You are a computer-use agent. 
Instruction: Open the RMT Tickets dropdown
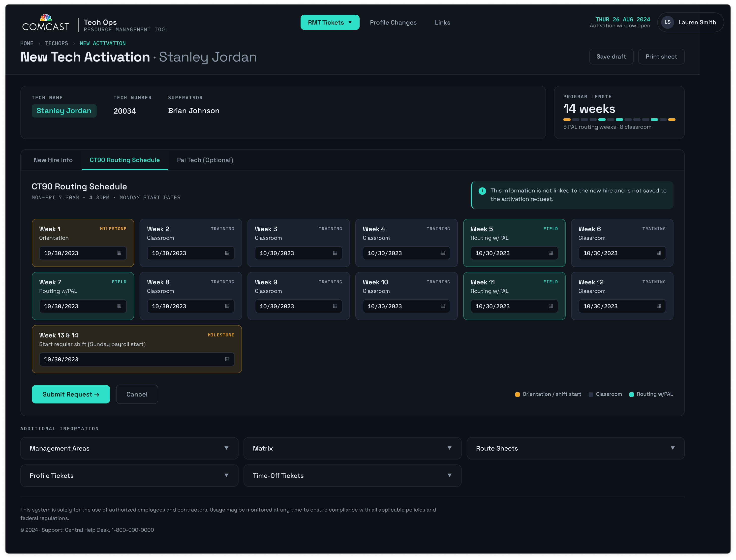[330, 22]
